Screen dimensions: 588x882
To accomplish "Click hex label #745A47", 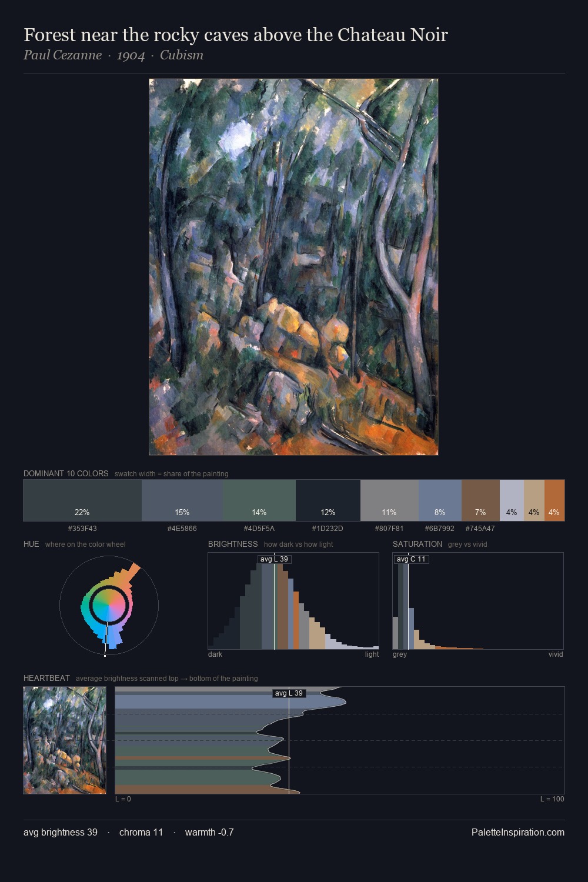I will tap(480, 529).
